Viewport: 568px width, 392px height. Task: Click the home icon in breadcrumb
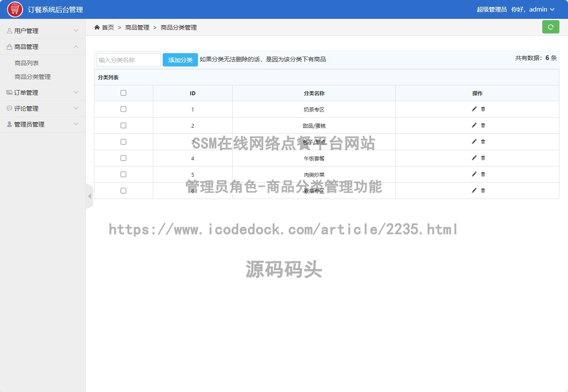(x=97, y=27)
